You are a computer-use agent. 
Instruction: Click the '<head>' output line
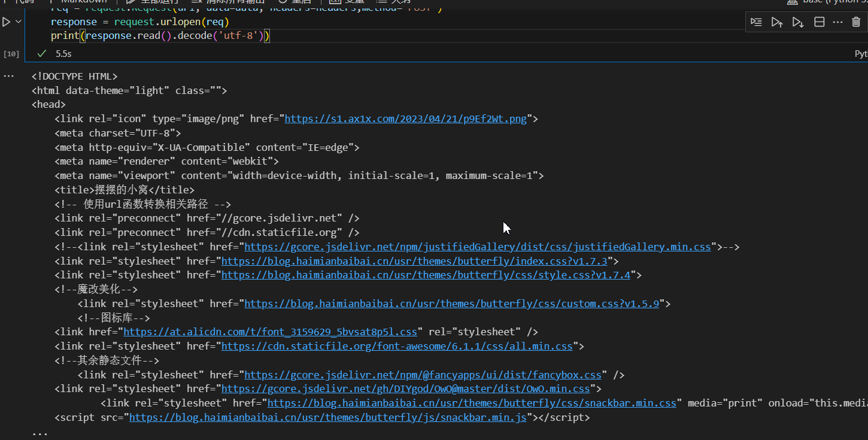click(x=48, y=105)
